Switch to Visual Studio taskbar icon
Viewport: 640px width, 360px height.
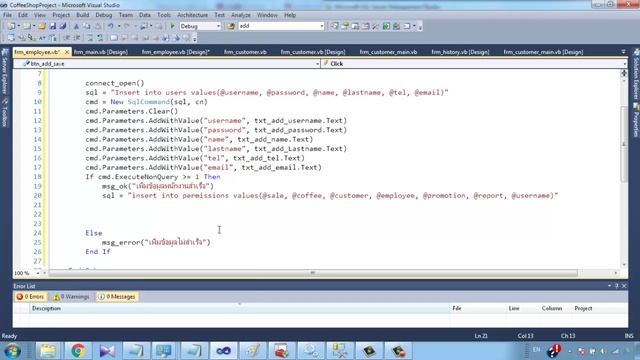click(223, 351)
